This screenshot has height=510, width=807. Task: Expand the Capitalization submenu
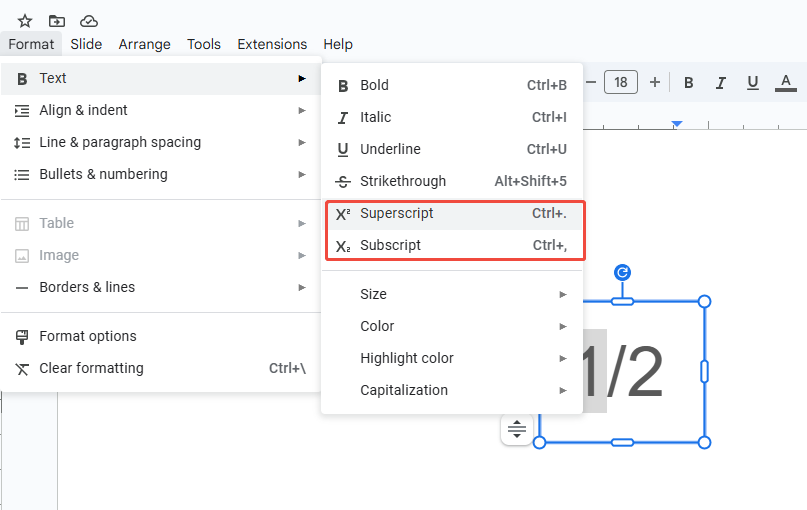[x=452, y=390]
